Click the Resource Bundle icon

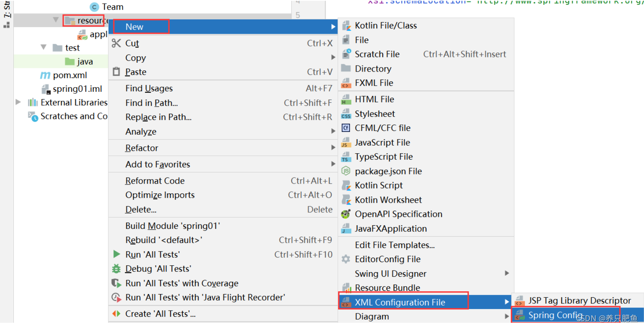(346, 288)
